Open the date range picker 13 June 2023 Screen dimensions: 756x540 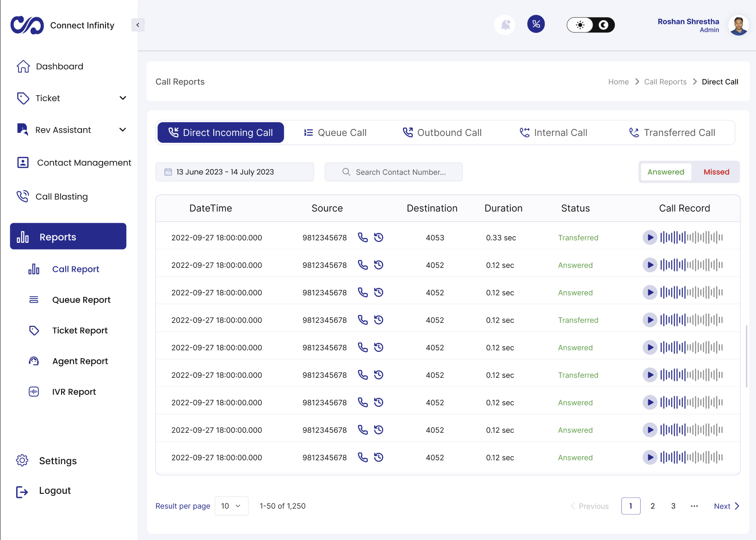pyautogui.click(x=235, y=172)
